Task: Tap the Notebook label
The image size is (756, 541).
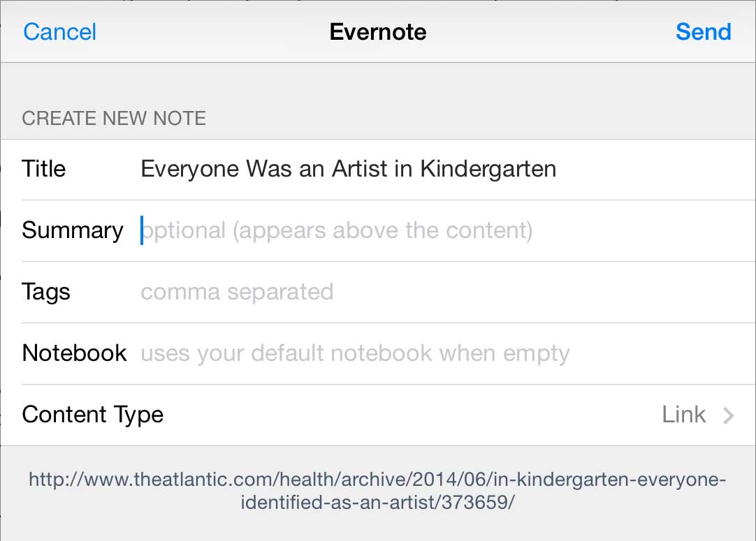Action: pyautogui.click(x=74, y=353)
